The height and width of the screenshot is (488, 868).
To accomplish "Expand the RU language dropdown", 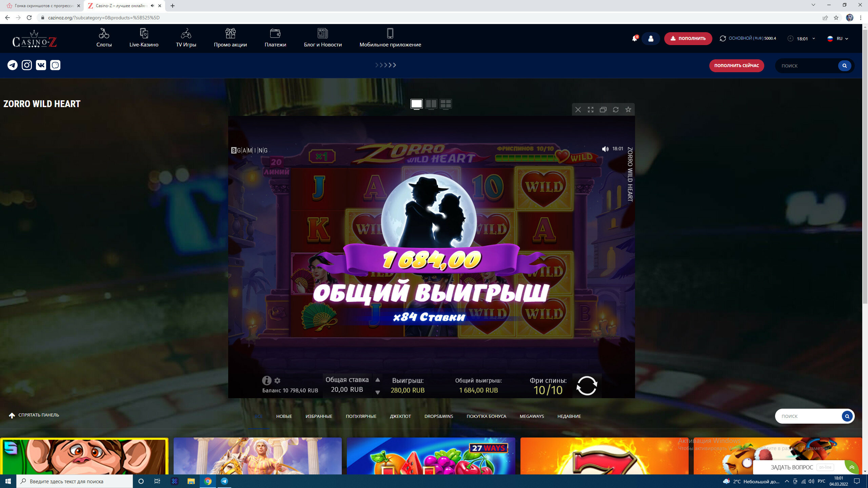I will [x=838, y=39].
